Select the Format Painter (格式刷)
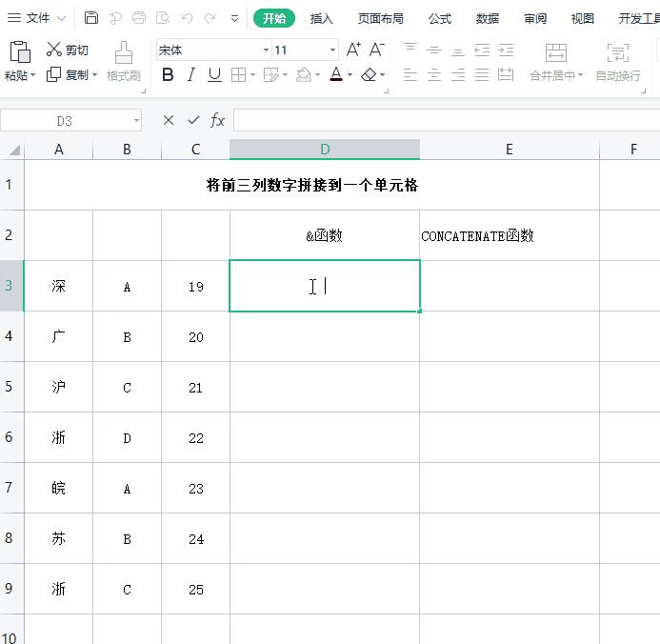Screen dimensions: 660x644 [123, 61]
